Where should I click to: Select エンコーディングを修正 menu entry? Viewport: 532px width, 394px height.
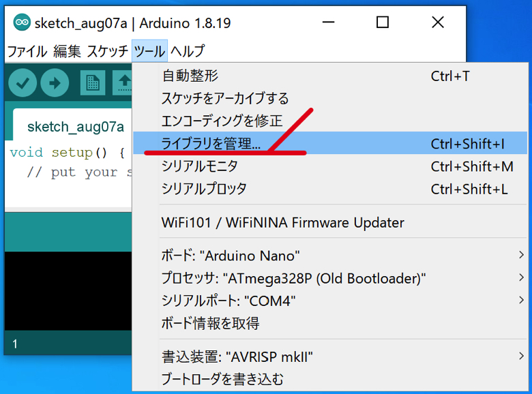click(330, 121)
